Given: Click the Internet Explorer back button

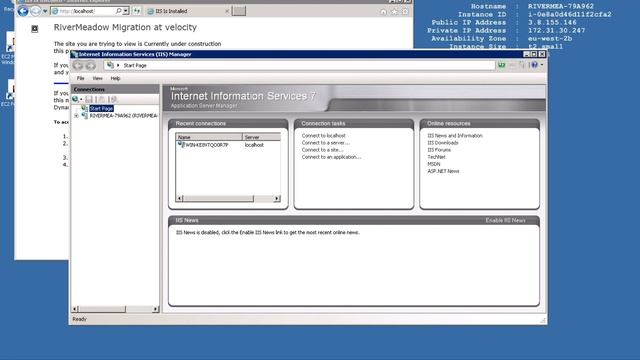Looking at the screenshot, I should coord(23,11).
